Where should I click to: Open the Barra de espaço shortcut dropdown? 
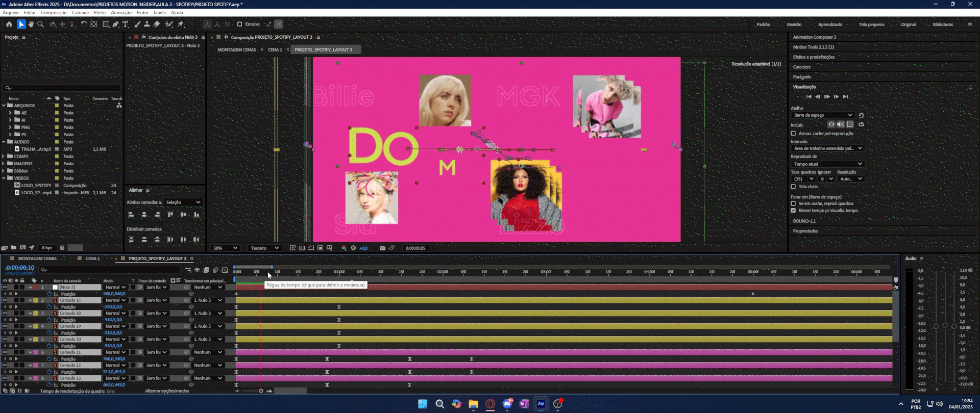tap(823, 115)
